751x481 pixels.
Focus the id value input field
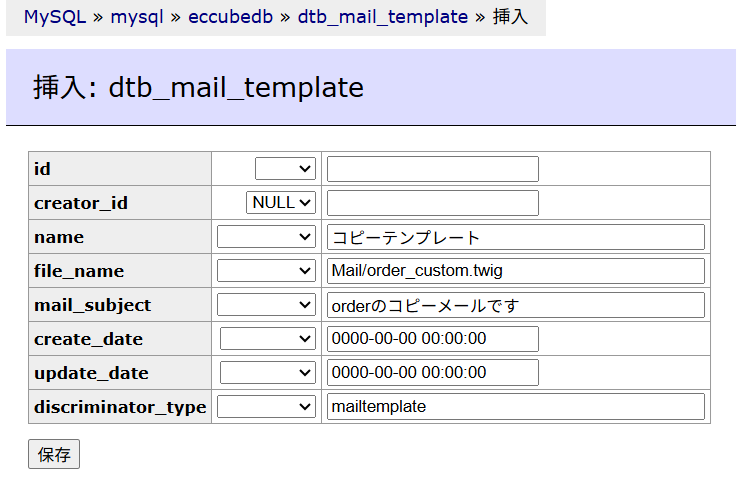click(432, 169)
